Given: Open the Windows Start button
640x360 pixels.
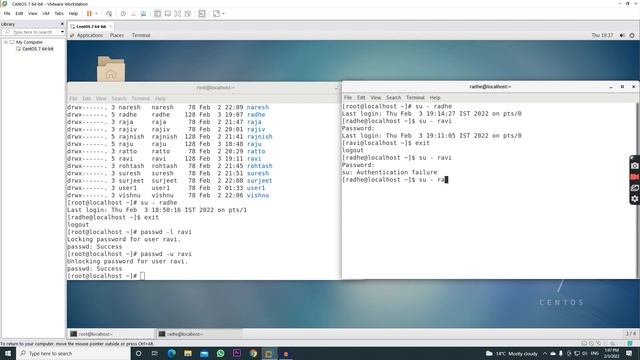Looking at the screenshot, I should pyautogui.click(x=8, y=353).
